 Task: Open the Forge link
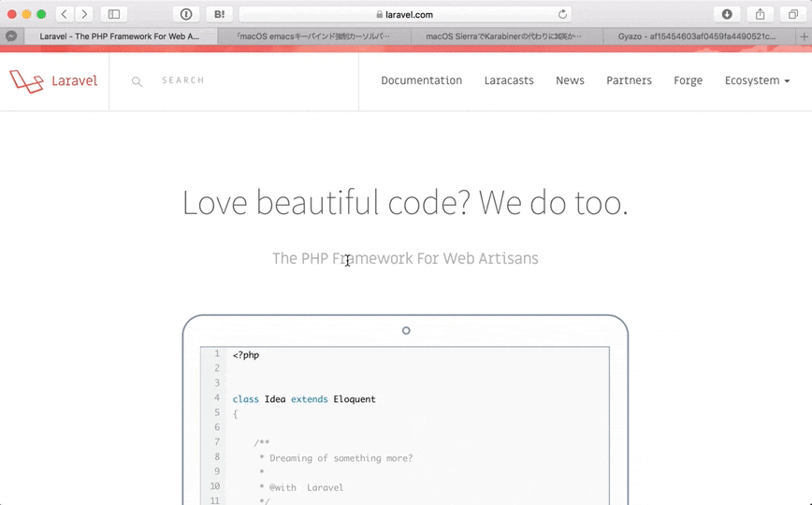click(688, 80)
